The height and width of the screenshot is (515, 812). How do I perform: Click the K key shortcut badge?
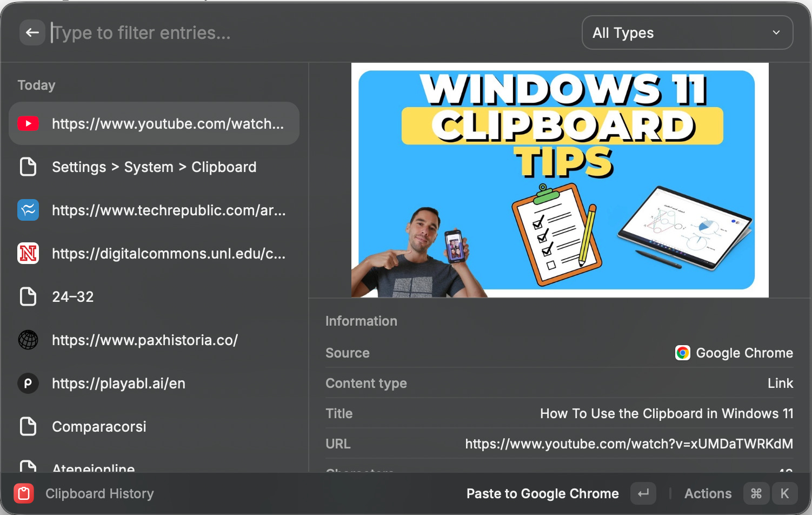[x=784, y=493]
